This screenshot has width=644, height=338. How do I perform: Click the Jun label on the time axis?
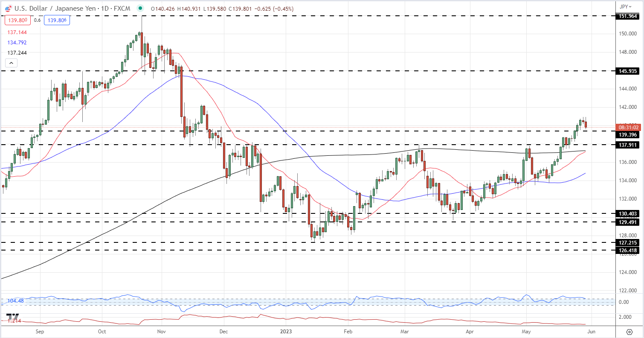(592, 331)
